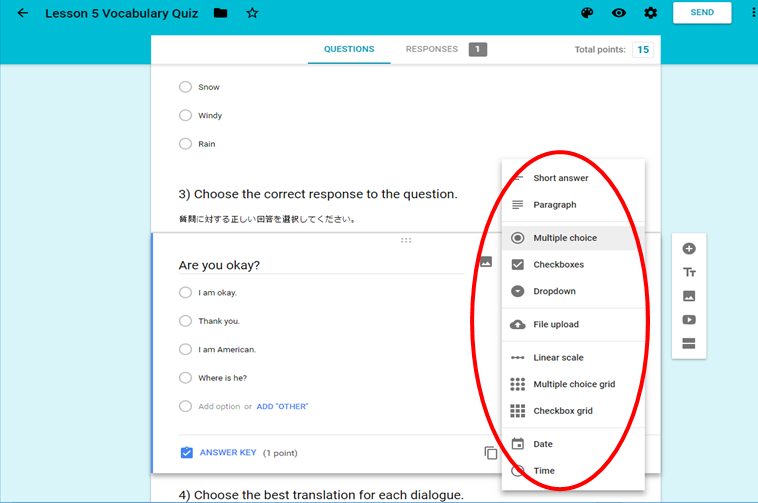Preview the form with eye icon
This screenshot has width=758, height=503.
[x=619, y=13]
